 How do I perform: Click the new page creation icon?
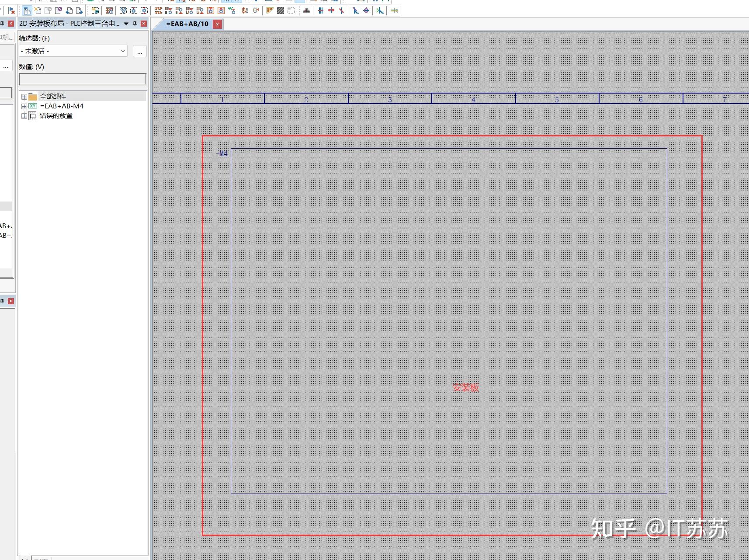pos(38,11)
